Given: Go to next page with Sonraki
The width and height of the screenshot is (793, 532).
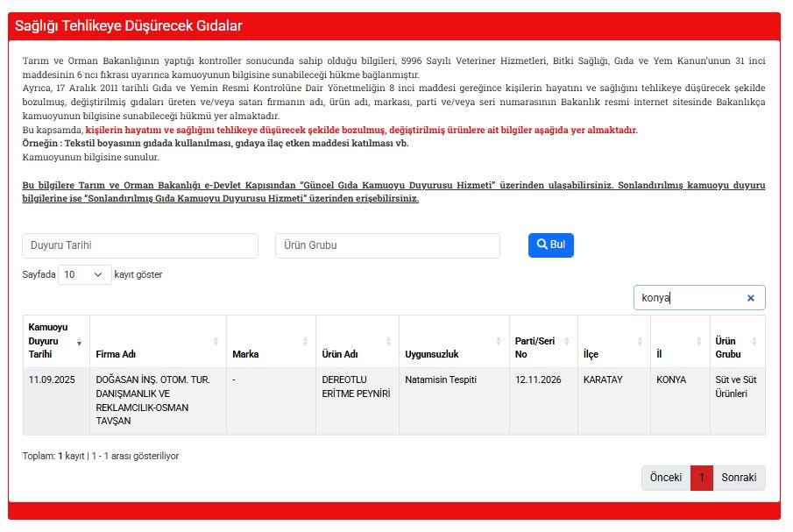Looking at the screenshot, I should point(739,478).
